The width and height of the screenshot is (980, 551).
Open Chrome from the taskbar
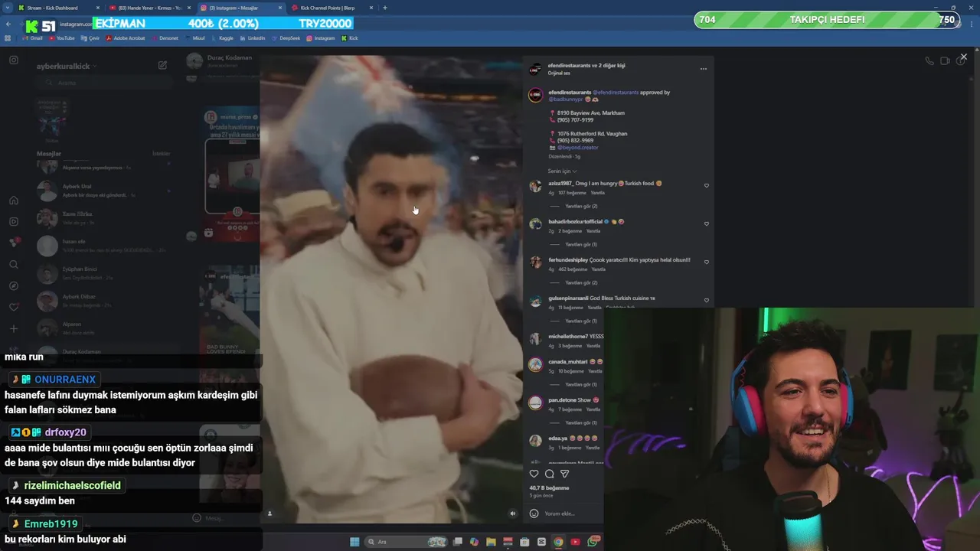coord(558,542)
